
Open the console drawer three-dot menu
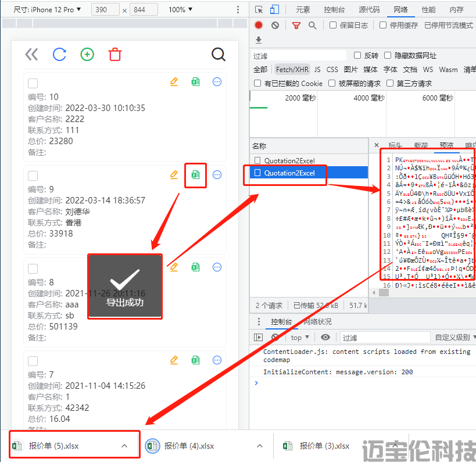[x=259, y=321]
